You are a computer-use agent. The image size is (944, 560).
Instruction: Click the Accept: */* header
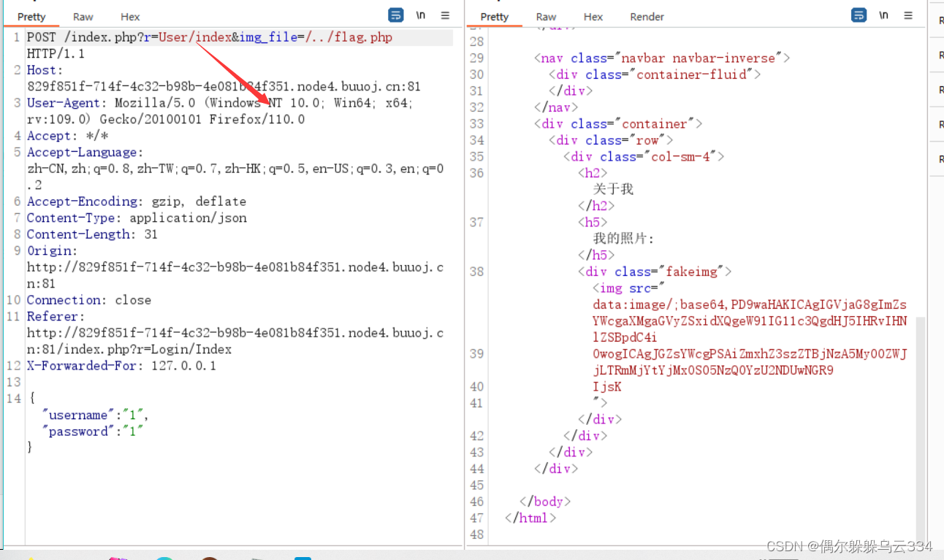(68, 136)
